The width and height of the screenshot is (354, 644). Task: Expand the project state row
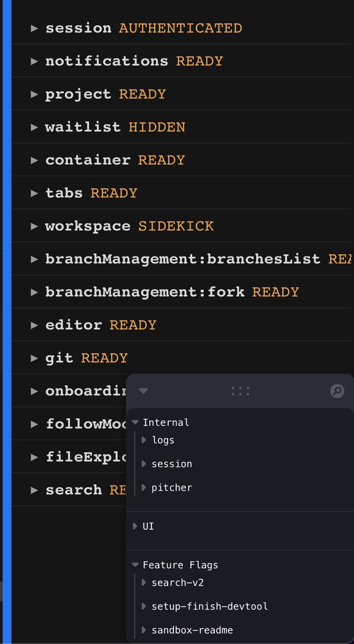tap(183, 94)
